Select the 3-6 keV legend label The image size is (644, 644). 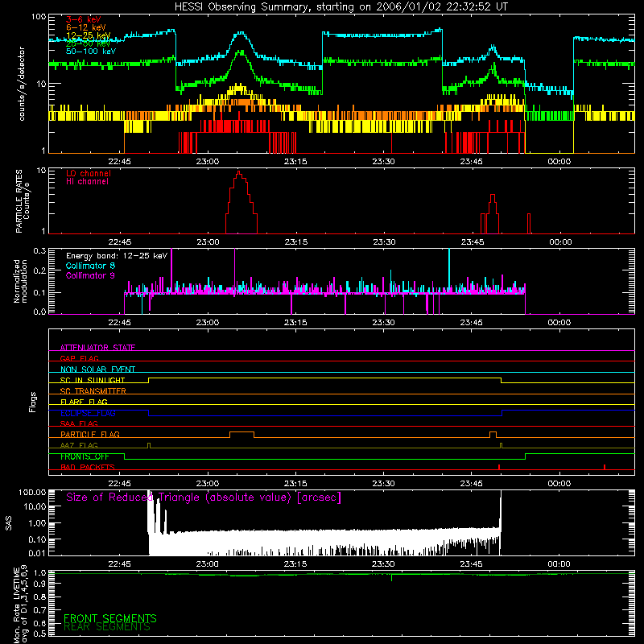(84, 19)
